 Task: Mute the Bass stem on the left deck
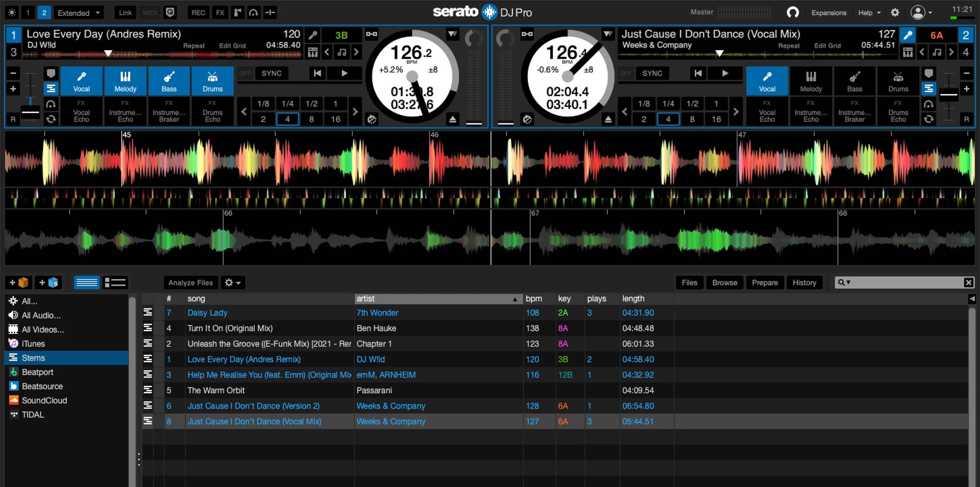(168, 81)
